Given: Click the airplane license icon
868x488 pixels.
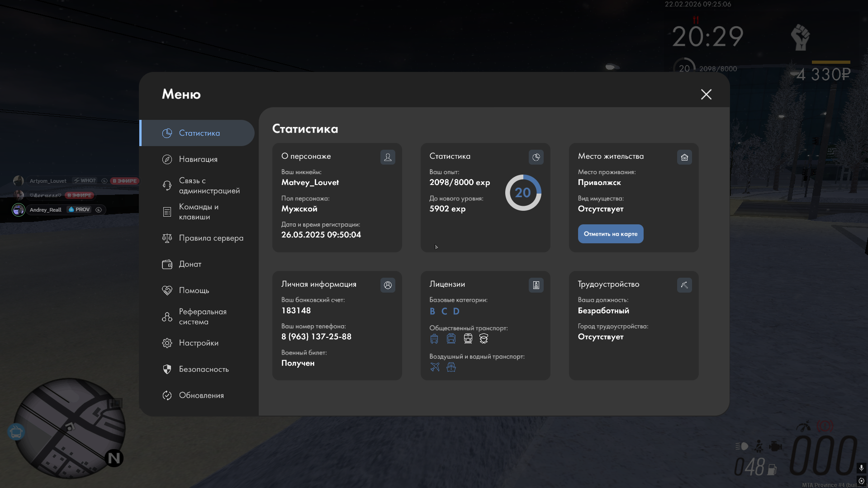Looking at the screenshot, I should 435,367.
